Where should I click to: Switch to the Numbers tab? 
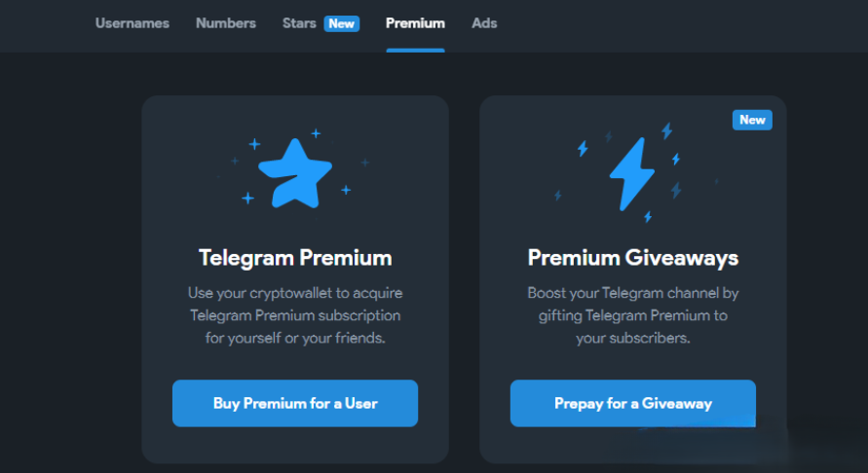[x=226, y=23]
